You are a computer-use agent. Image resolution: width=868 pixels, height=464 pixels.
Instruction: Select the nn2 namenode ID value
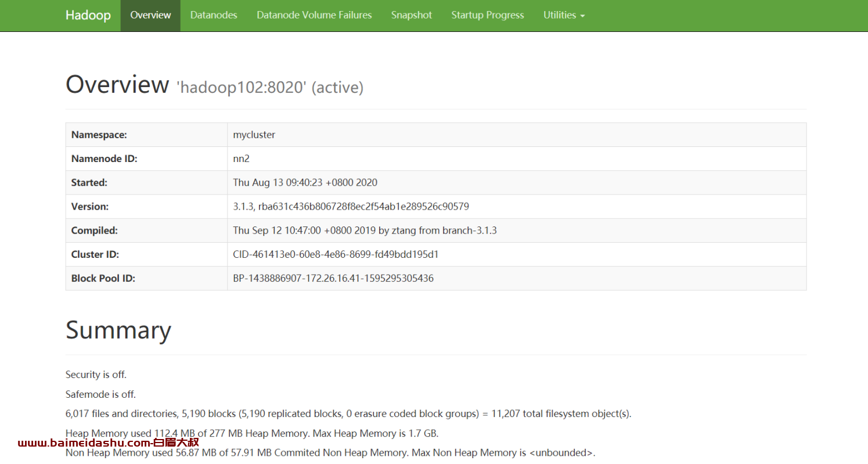pos(242,159)
